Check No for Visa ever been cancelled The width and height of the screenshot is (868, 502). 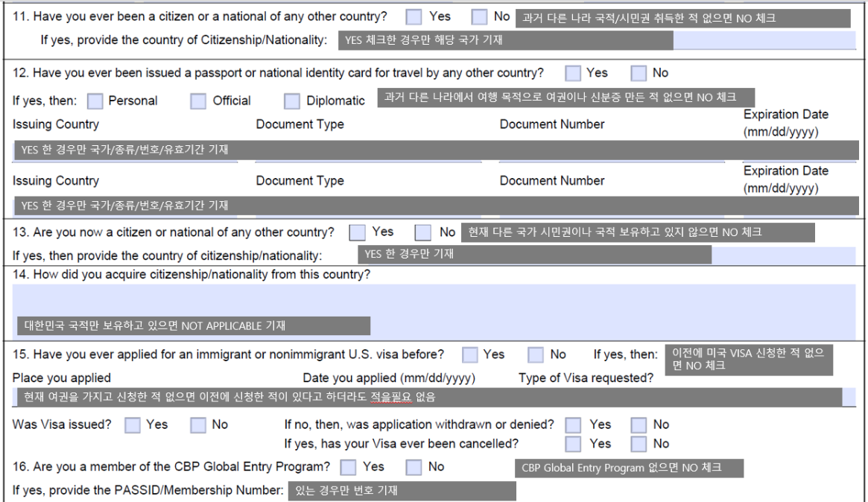(639, 444)
